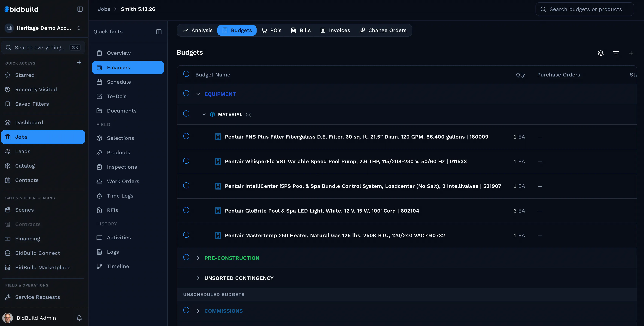Image resolution: width=644 pixels, height=326 pixels.
Task: Open the Documents page
Action: point(128,111)
